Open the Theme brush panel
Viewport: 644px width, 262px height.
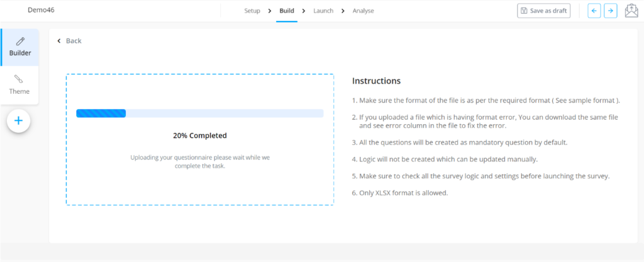click(19, 85)
